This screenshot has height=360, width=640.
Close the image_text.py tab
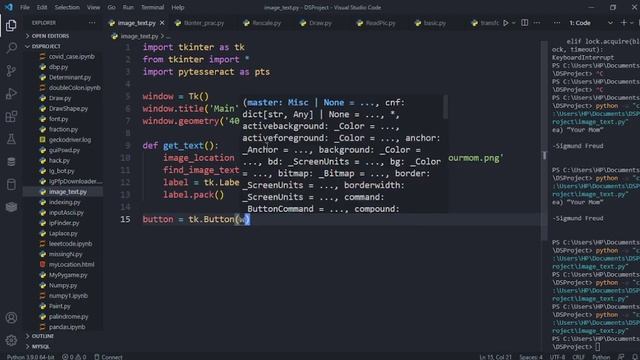pos(162,23)
